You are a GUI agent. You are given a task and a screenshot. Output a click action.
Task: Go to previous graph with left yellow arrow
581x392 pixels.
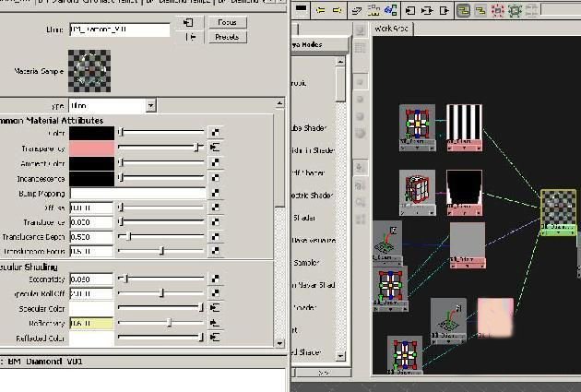tap(320, 10)
